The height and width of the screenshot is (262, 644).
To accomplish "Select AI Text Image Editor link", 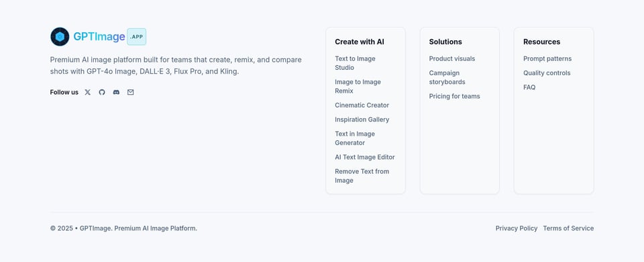I will [x=365, y=157].
